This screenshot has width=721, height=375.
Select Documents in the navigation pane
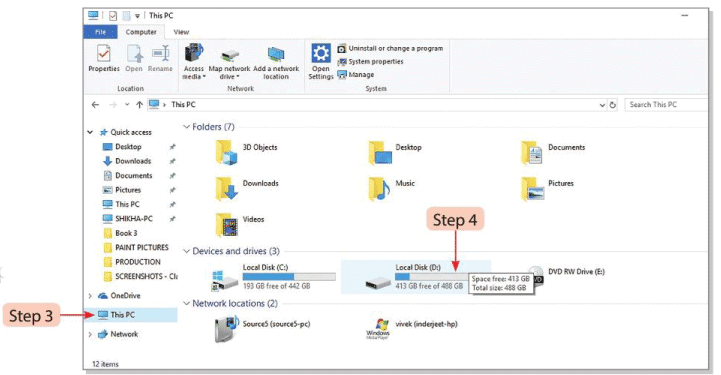(133, 176)
